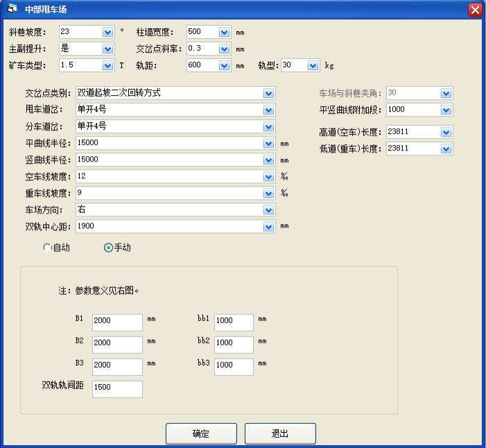Image resolution: width=486 pixels, height=448 pixels.
Task: Select the 自动 radio button
Action: point(47,248)
